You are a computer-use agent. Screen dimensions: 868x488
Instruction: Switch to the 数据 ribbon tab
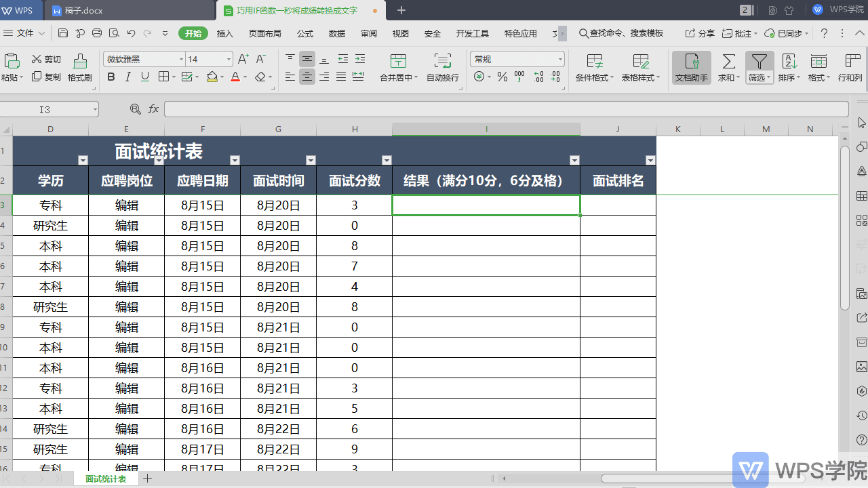tap(336, 33)
